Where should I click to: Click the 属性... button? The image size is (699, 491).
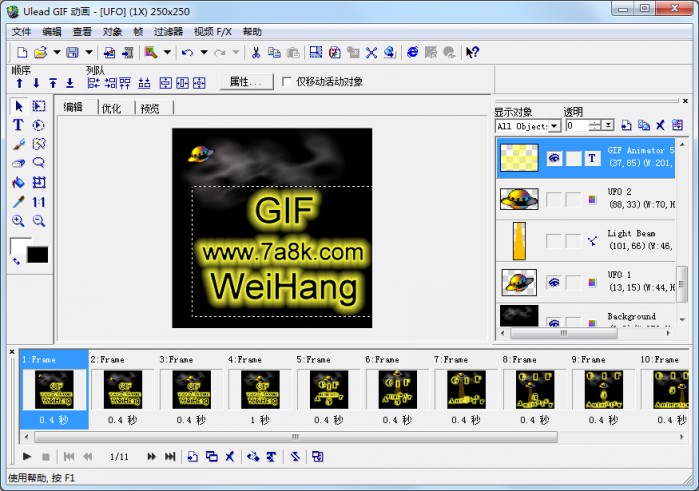tap(247, 82)
